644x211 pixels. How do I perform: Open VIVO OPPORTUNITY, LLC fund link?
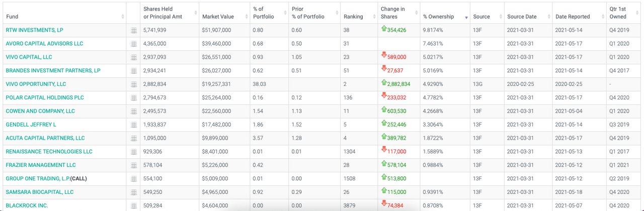36,84
